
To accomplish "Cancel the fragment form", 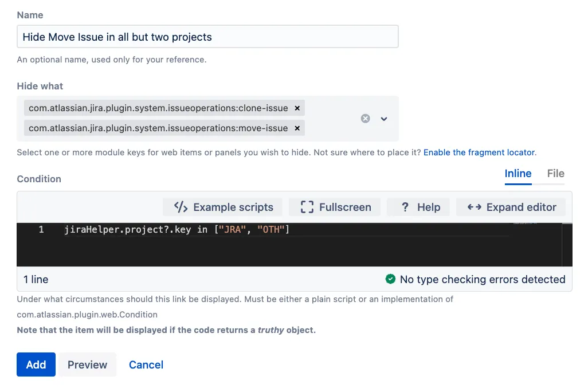I will 146,364.
